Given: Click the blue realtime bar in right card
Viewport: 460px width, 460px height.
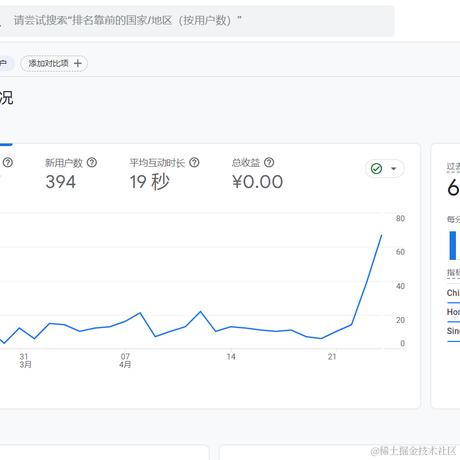Looking at the screenshot, I should click(453, 246).
